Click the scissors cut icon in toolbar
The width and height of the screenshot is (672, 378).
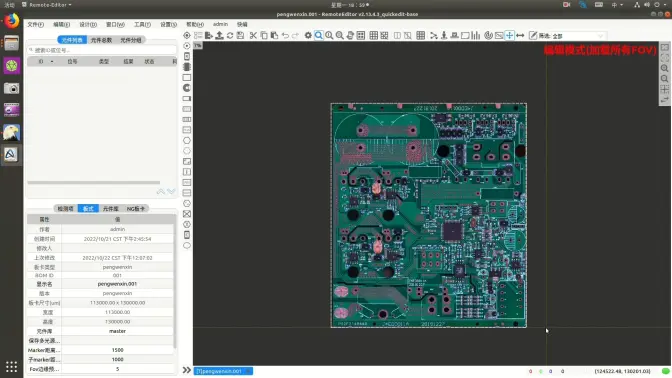253,36
